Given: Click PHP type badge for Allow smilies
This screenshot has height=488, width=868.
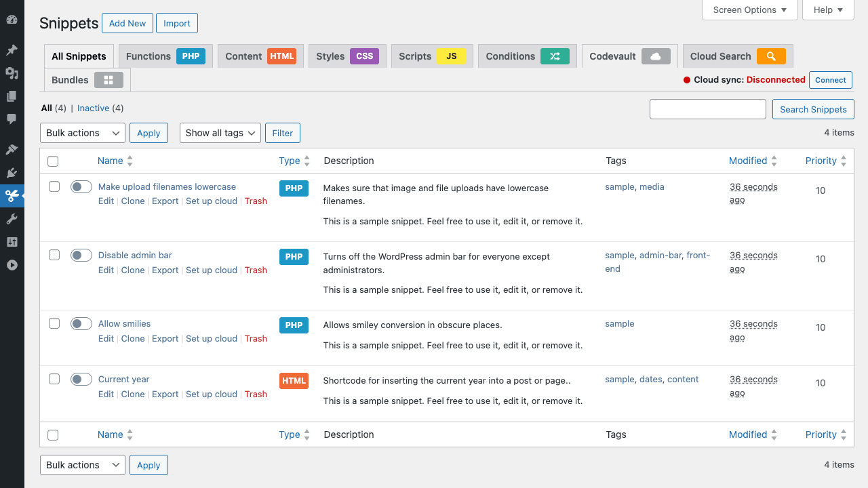Looking at the screenshot, I should point(294,325).
